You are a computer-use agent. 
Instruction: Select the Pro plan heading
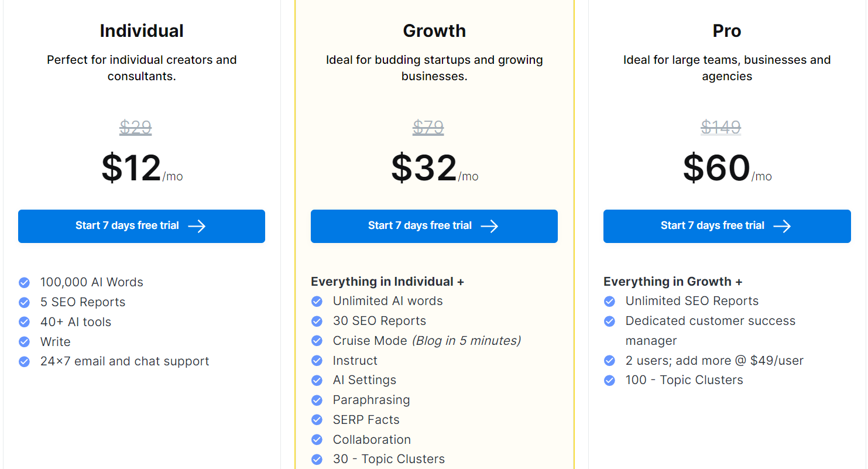727,30
